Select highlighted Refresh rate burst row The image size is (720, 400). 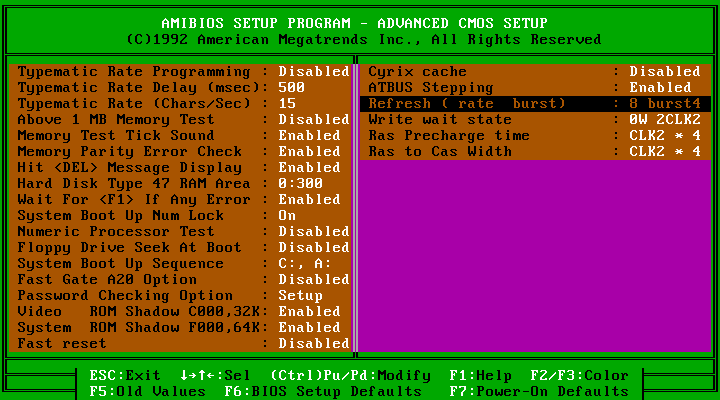click(x=534, y=104)
